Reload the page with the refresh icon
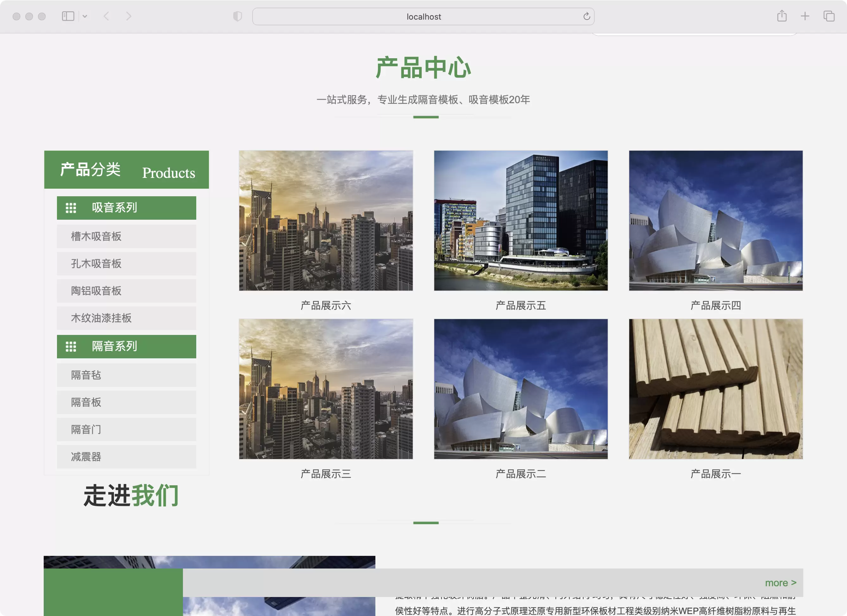This screenshot has height=616, width=847. point(586,16)
